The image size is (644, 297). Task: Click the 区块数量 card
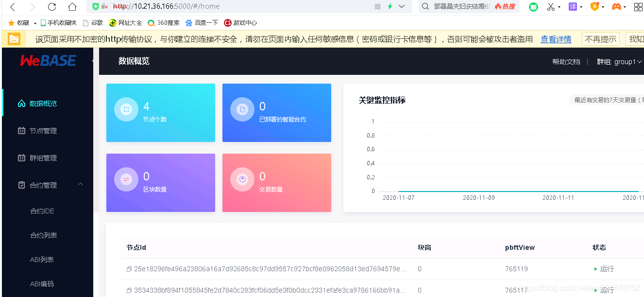pos(161,183)
